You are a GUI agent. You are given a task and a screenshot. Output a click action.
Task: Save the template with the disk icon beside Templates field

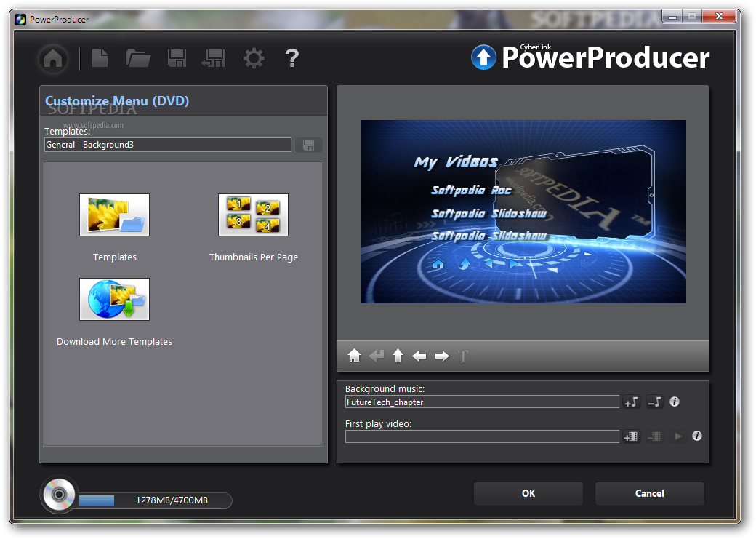tap(308, 145)
